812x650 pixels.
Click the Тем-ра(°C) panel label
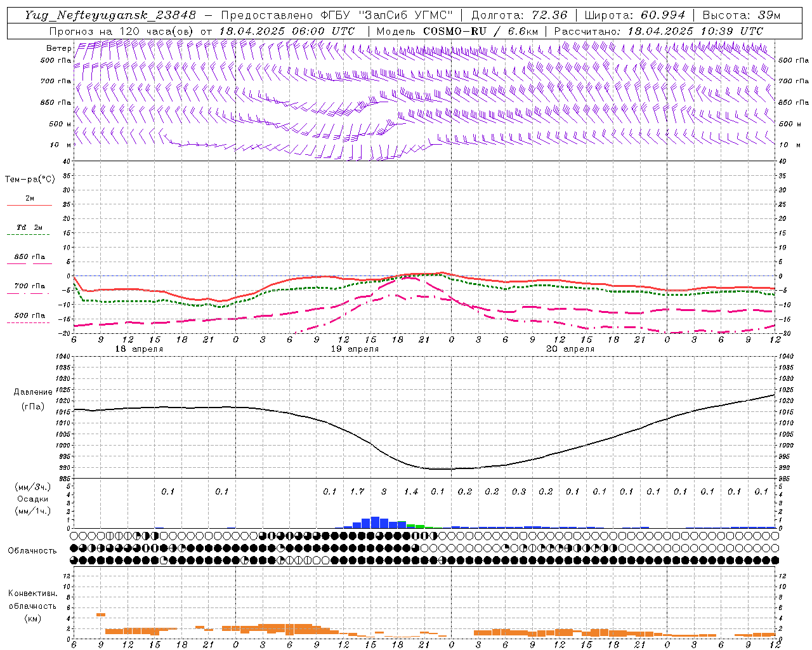pos(30,180)
